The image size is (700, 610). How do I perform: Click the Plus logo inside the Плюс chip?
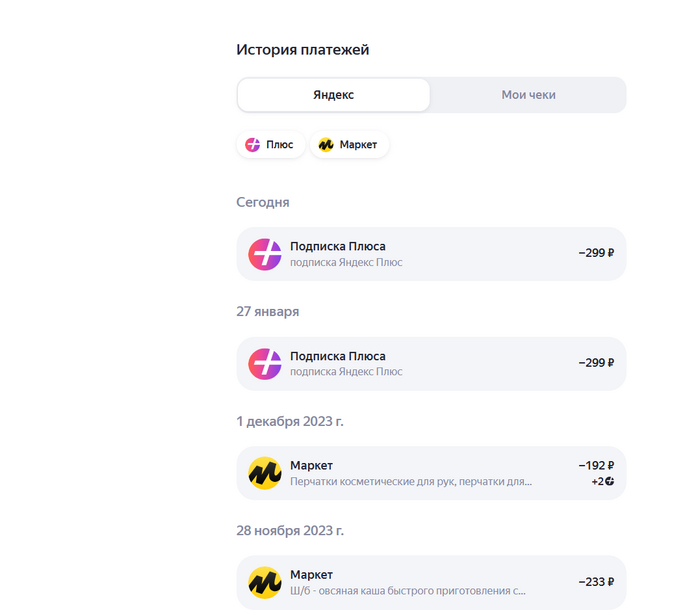[253, 145]
